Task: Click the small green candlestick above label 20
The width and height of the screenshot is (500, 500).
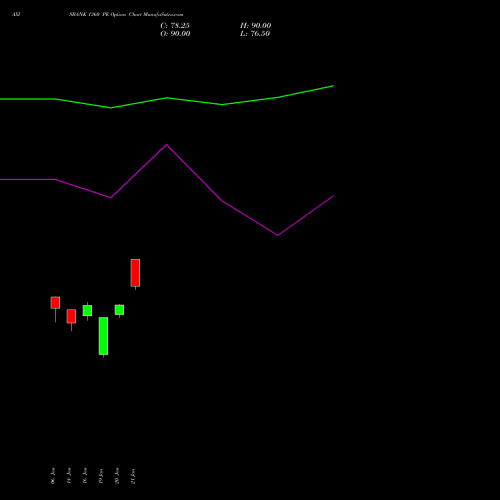Action: [x=119, y=310]
